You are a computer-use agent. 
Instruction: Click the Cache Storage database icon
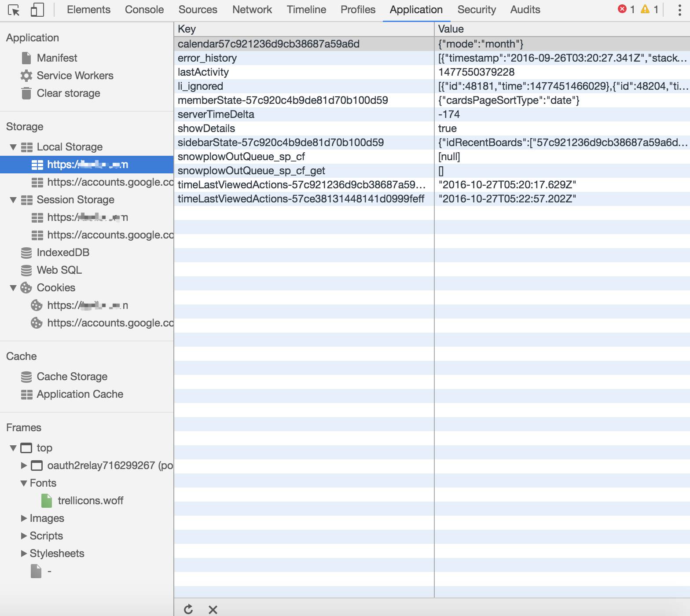coord(26,377)
